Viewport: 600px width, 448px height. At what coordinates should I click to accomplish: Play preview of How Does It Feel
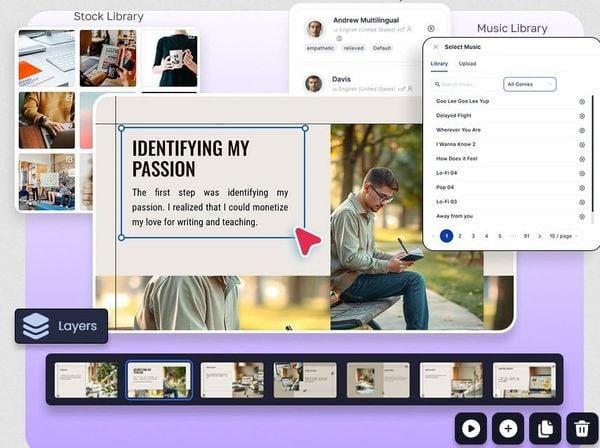(582, 159)
